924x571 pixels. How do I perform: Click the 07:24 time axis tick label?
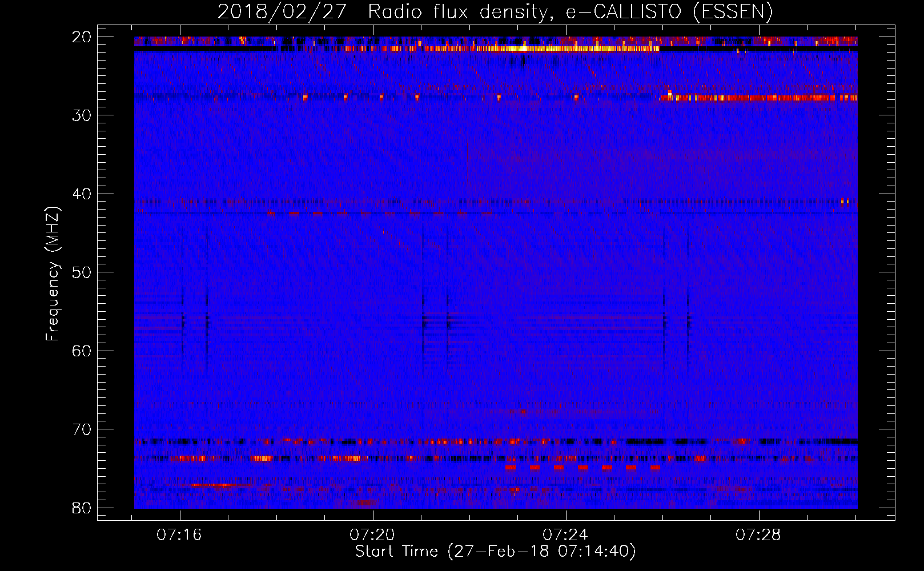[x=565, y=535]
